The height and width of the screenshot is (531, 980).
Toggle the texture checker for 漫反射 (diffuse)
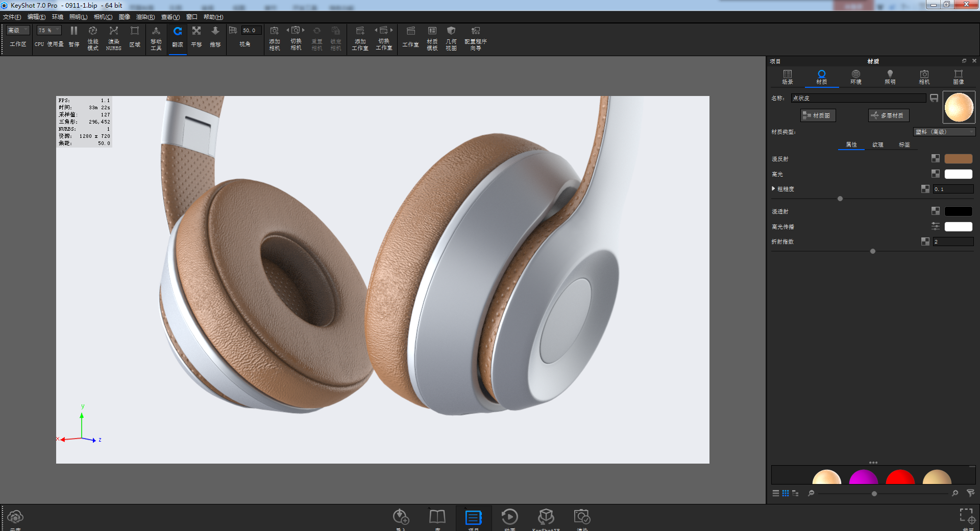pos(935,159)
